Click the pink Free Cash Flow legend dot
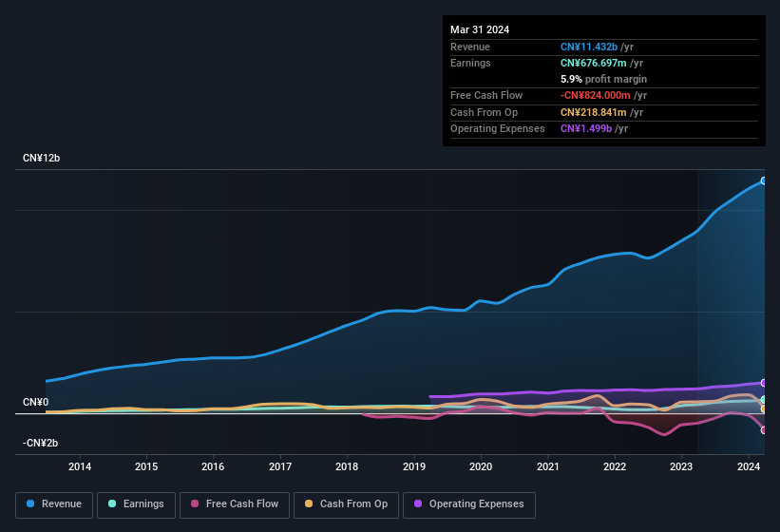Image resolution: width=780 pixels, height=532 pixels. (196, 504)
